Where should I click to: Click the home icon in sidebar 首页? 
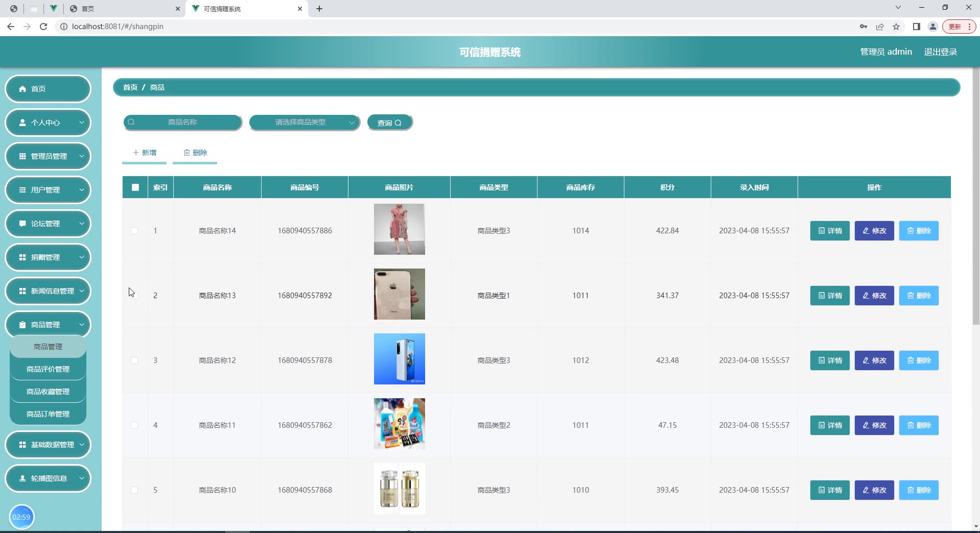(22, 89)
